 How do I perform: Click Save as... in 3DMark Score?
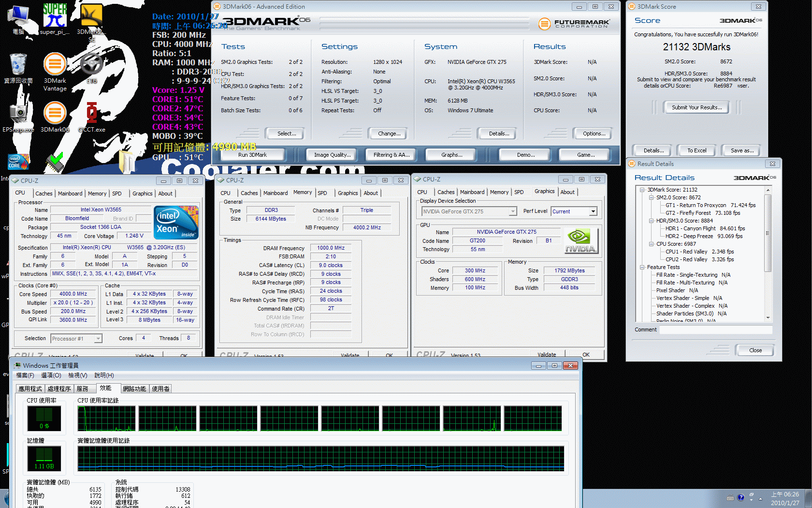click(742, 150)
